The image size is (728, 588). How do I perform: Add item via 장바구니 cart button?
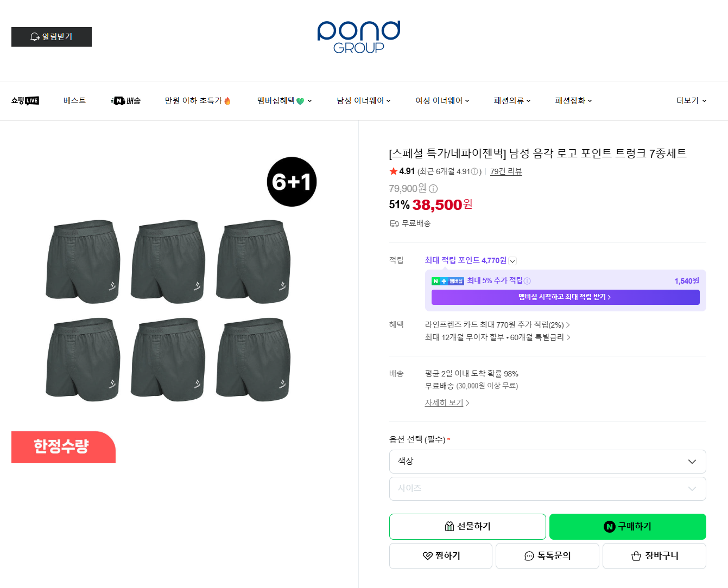pos(654,556)
